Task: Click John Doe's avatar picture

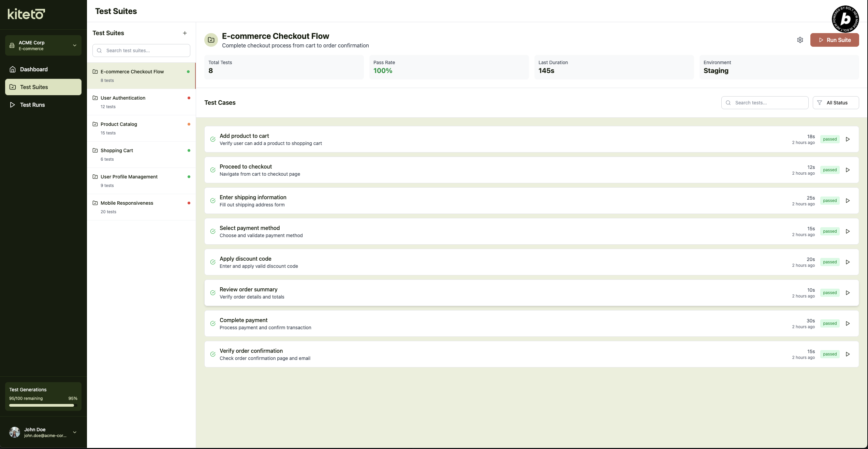Action: click(15, 432)
